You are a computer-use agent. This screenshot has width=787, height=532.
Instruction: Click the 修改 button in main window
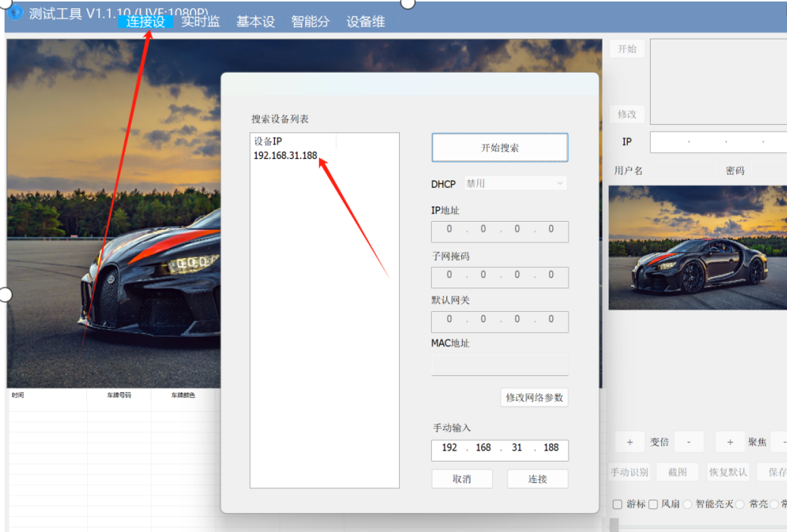tap(627, 114)
